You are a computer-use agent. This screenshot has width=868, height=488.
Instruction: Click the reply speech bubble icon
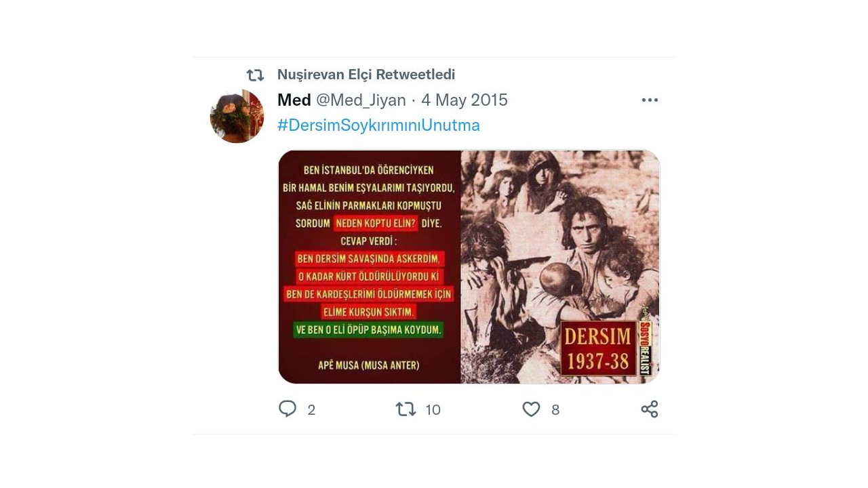pos(288,409)
